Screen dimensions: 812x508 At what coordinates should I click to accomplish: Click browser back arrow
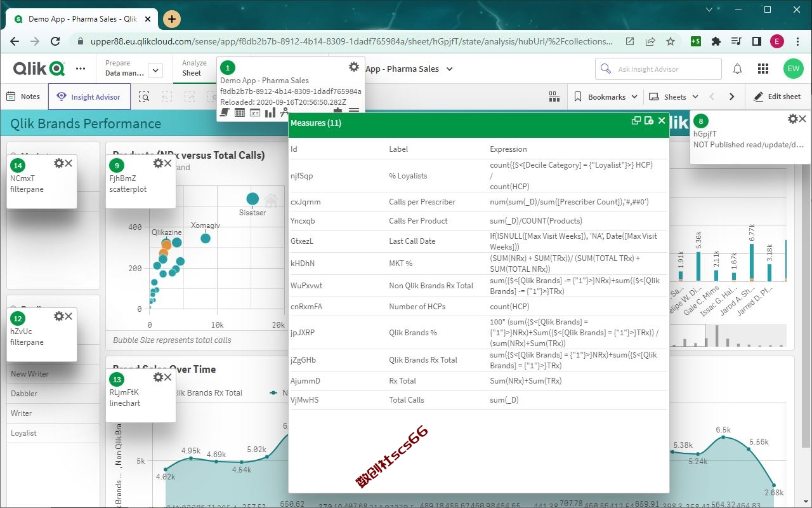(15, 41)
